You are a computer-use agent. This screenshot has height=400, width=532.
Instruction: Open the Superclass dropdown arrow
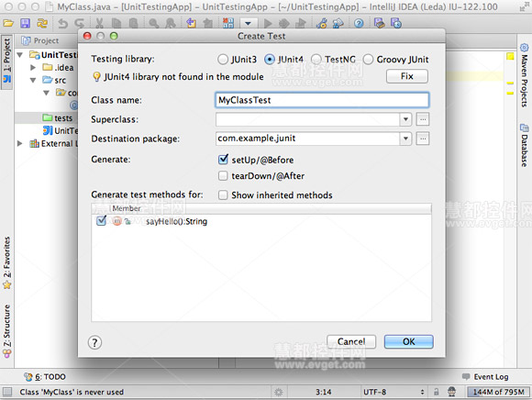tap(405, 119)
